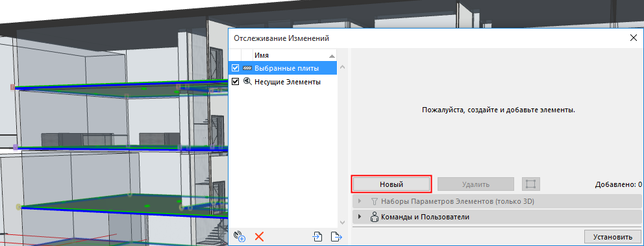Select the Несущие Элементы row
Image resolution: width=644 pixels, height=246 pixels.
click(x=282, y=82)
